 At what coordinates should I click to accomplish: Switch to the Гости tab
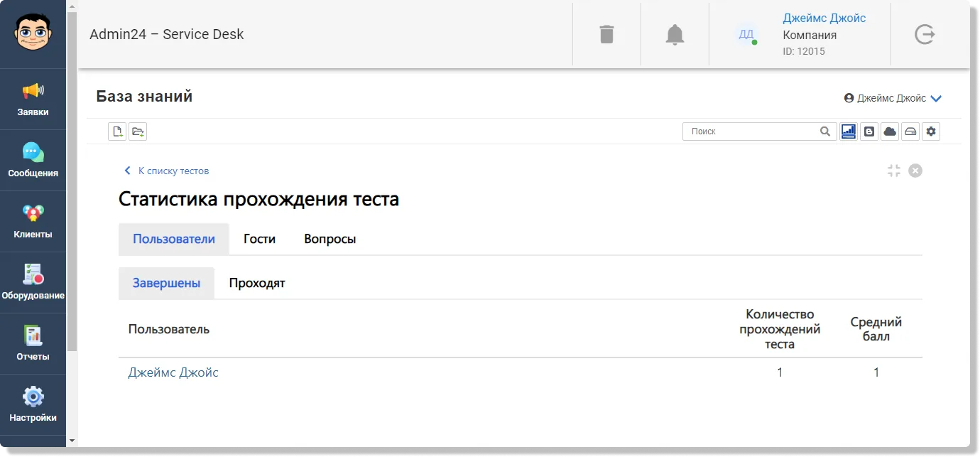tap(259, 239)
